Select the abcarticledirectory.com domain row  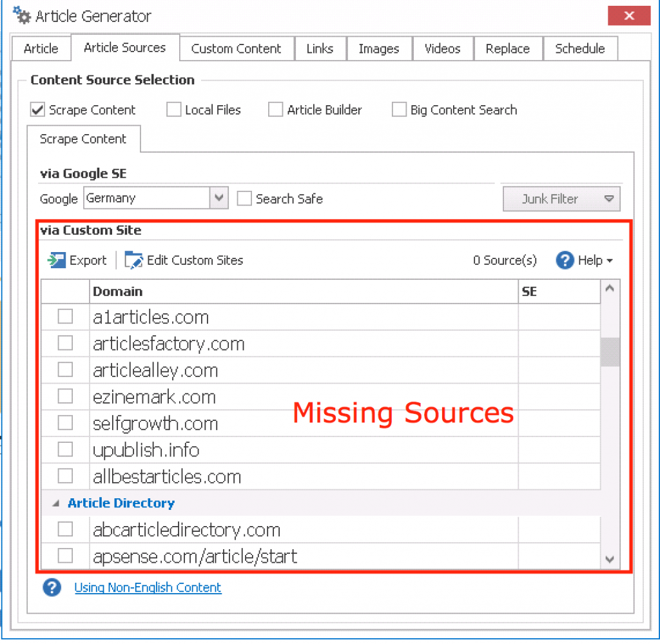click(x=321, y=529)
